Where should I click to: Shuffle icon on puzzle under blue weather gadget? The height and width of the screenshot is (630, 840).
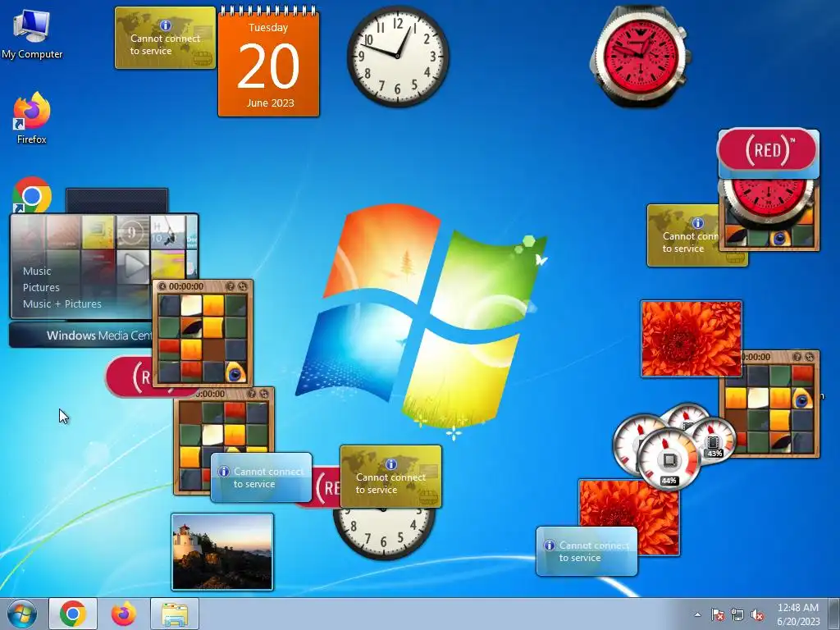tap(263, 394)
